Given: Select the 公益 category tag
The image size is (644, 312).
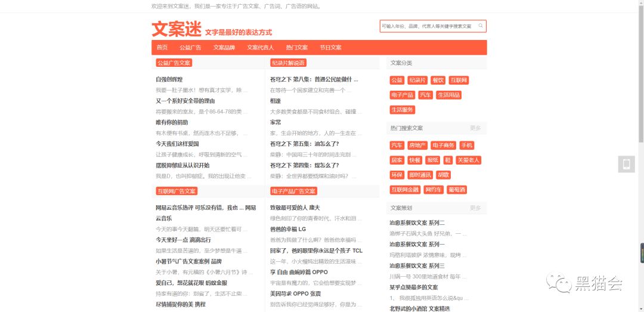Looking at the screenshot, I should 397,80.
